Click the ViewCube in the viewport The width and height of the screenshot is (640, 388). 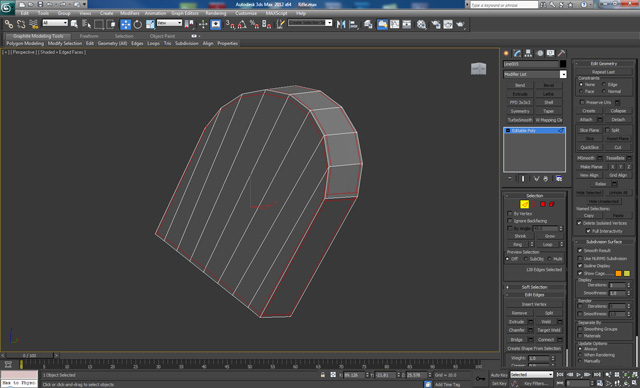[x=478, y=69]
